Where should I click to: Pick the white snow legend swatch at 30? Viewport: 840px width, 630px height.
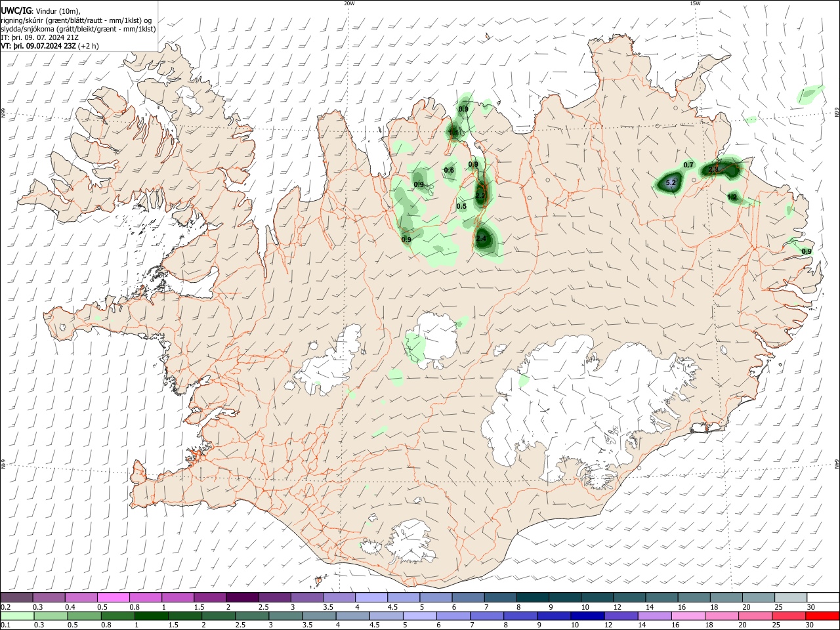click(x=823, y=597)
